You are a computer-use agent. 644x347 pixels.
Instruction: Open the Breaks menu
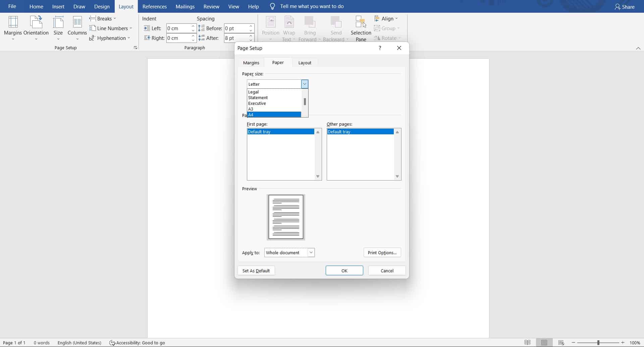pyautogui.click(x=103, y=18)
